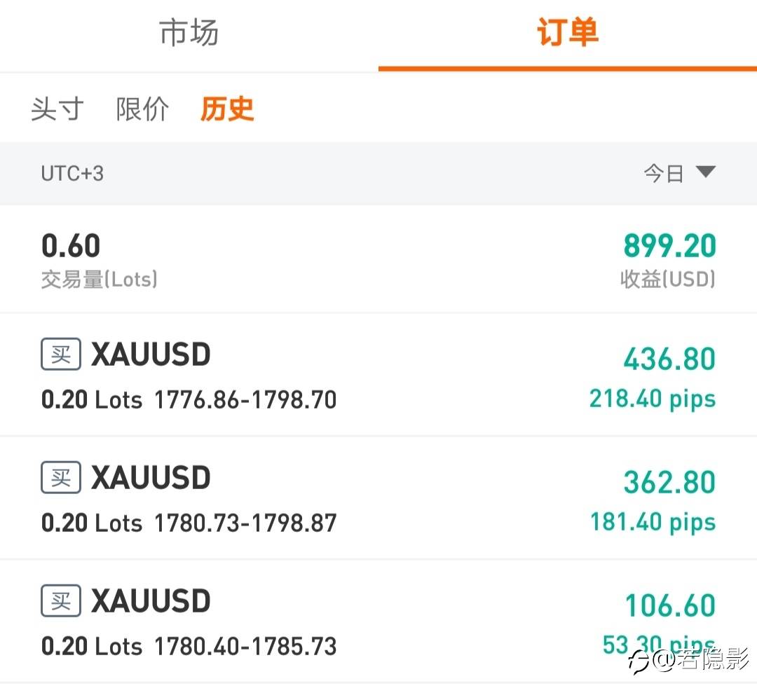757x700 pixels.
Task: Open the XAUUSD order with 106.60 profit
Action: point(378,621)
